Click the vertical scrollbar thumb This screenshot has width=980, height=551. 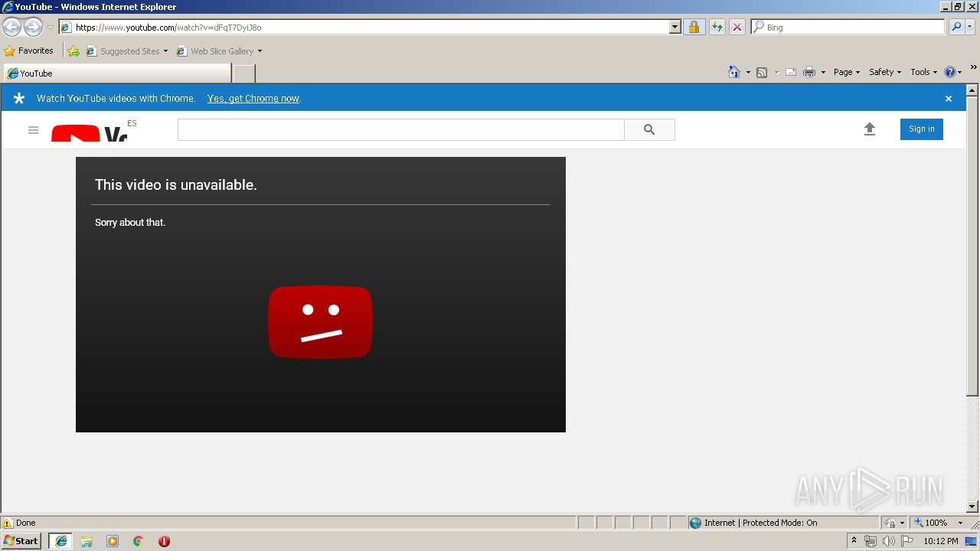pos(972,246)
